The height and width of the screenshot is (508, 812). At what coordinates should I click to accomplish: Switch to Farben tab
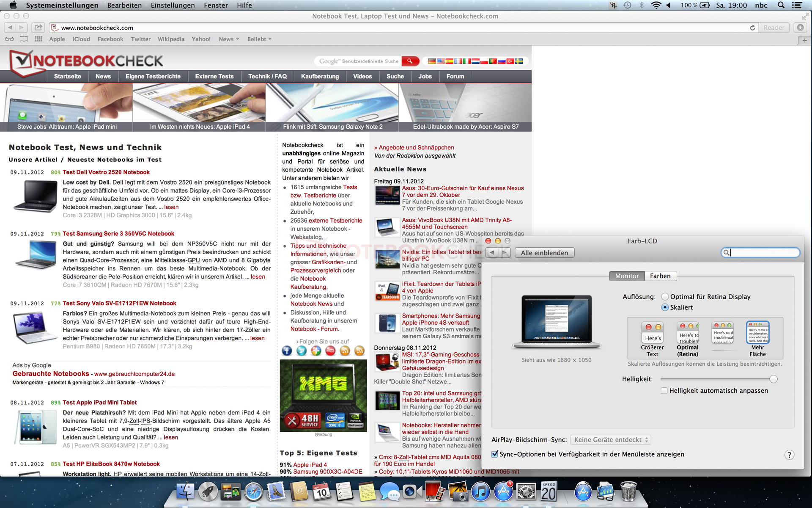click(660, 276)
